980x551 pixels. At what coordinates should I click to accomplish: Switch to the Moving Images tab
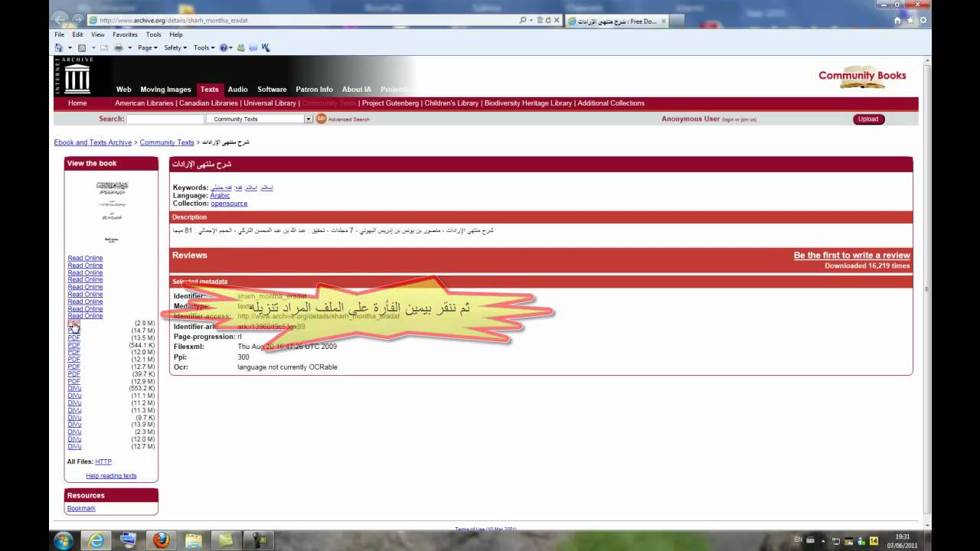coord(165,90)
